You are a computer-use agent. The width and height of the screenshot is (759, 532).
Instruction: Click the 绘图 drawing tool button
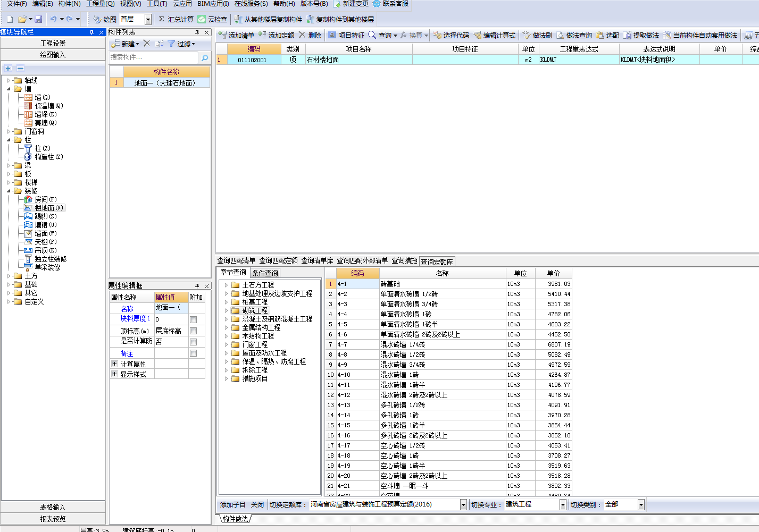[105, 19]
